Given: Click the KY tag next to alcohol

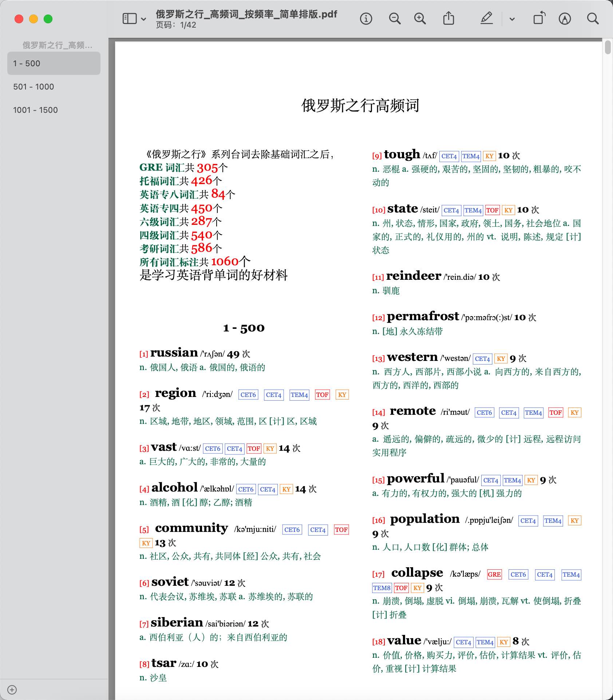Looking at the screenshot, I should point(286,489).
